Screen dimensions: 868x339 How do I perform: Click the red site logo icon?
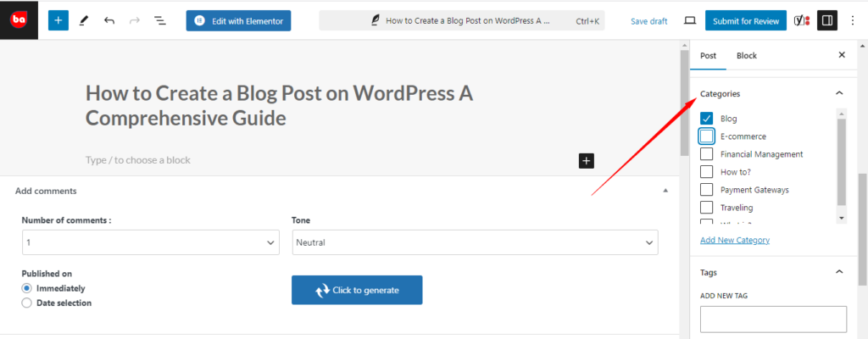pyautogui.click(x=19, y=19)
